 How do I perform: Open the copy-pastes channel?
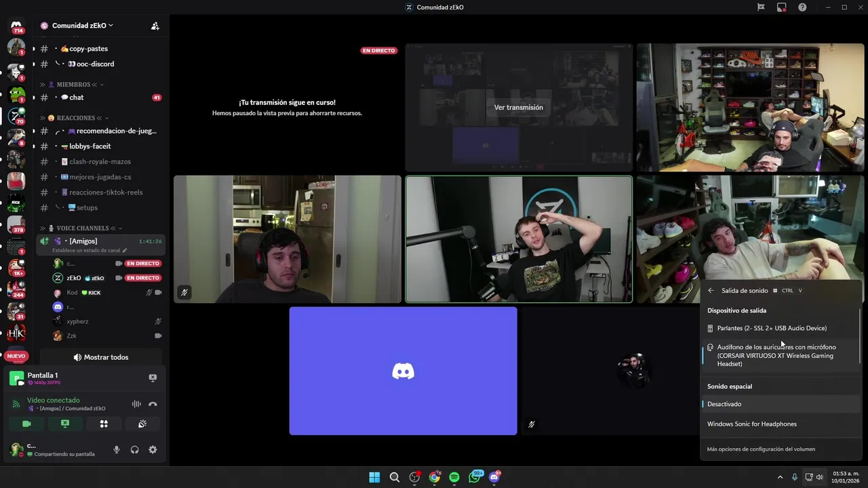(x=101, y=49)
